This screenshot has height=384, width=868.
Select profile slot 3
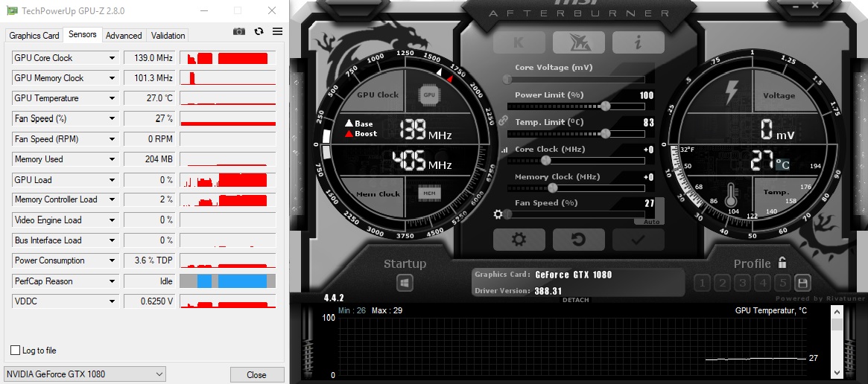(742, 284)
